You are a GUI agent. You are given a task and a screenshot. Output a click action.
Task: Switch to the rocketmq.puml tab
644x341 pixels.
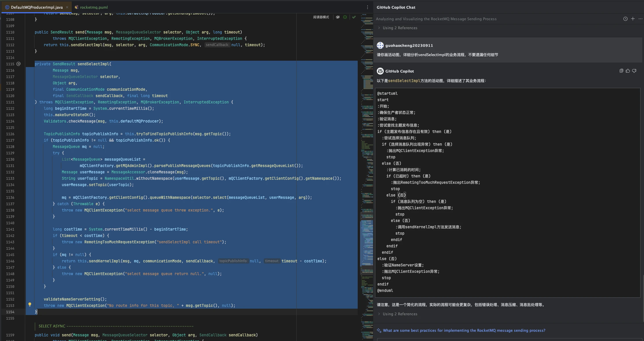(x=91, y=7)
